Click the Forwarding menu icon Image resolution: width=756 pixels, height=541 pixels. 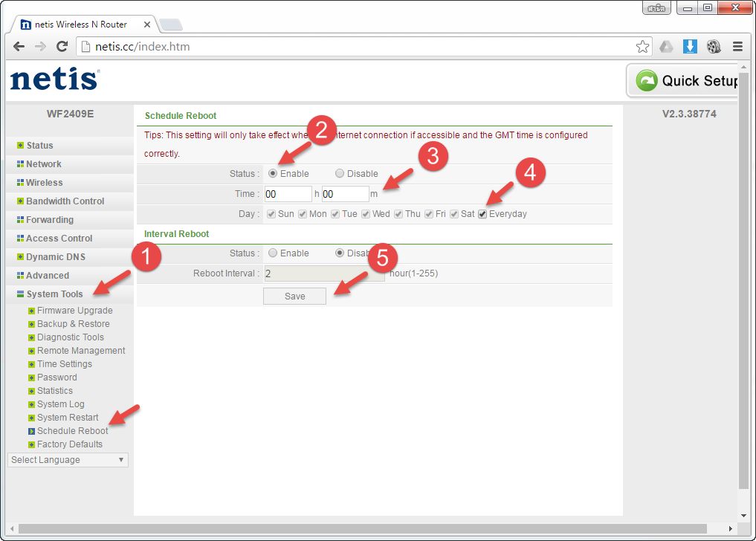pyautogui.click(x=20, y=219)
